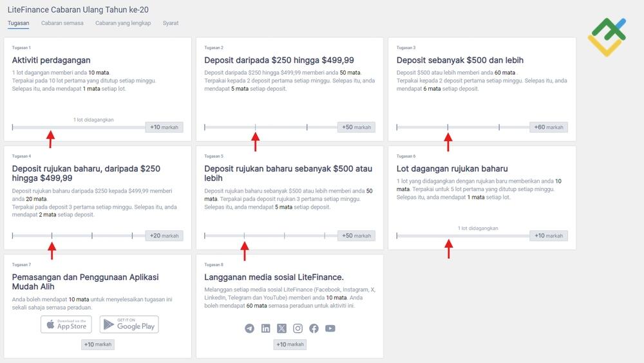Click +10 markah in Lot dagangan rujukan baharu card
This screenshot has height=363, width=644.
548,236
